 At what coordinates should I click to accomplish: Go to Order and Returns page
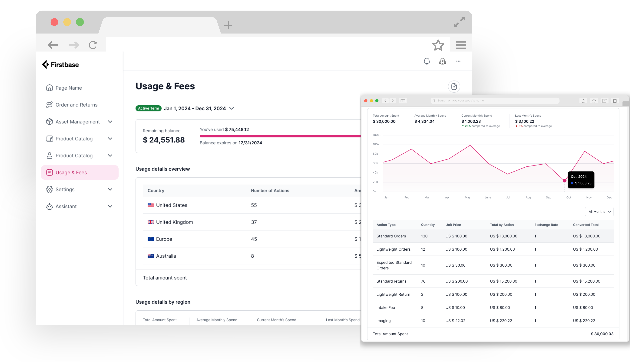point(76,105)
